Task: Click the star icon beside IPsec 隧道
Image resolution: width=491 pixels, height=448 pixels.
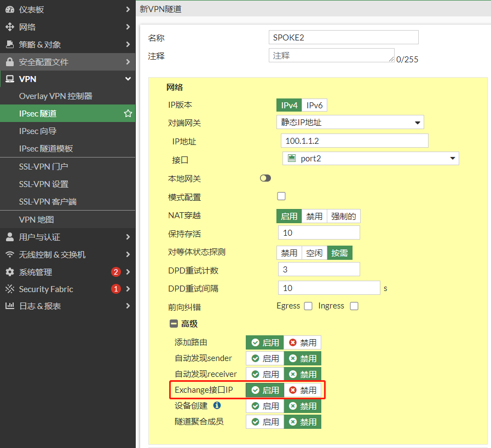Action: coord(128,114)
